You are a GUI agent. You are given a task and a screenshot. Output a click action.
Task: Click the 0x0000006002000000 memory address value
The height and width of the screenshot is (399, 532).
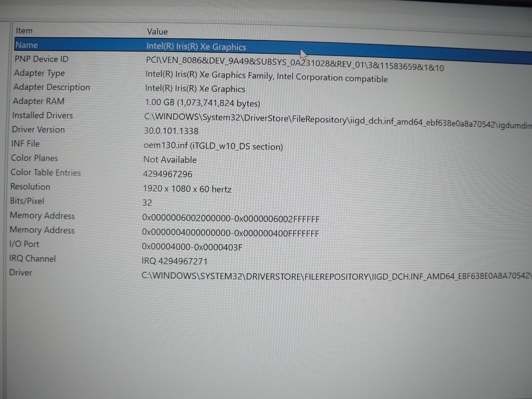[231, 218]
